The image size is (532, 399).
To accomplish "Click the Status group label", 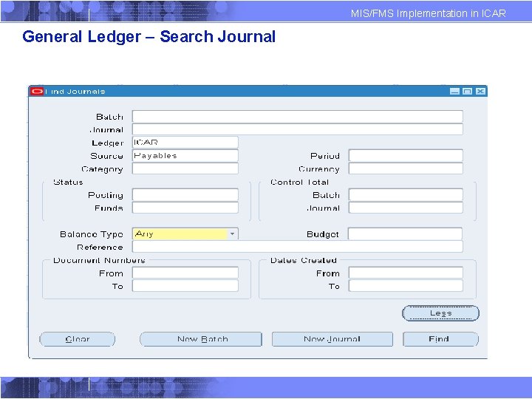I will click(x=68, y=183).
